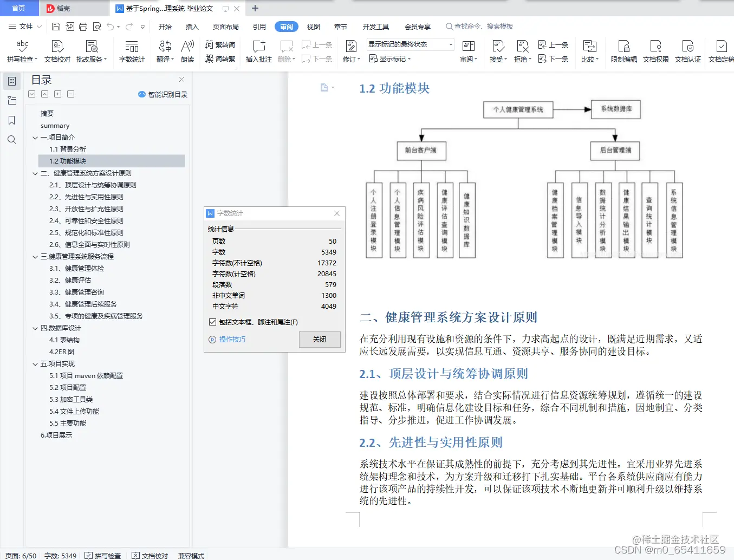Insert a comment with 插入批注
734x560 pixels.
(x=258, y=51)
